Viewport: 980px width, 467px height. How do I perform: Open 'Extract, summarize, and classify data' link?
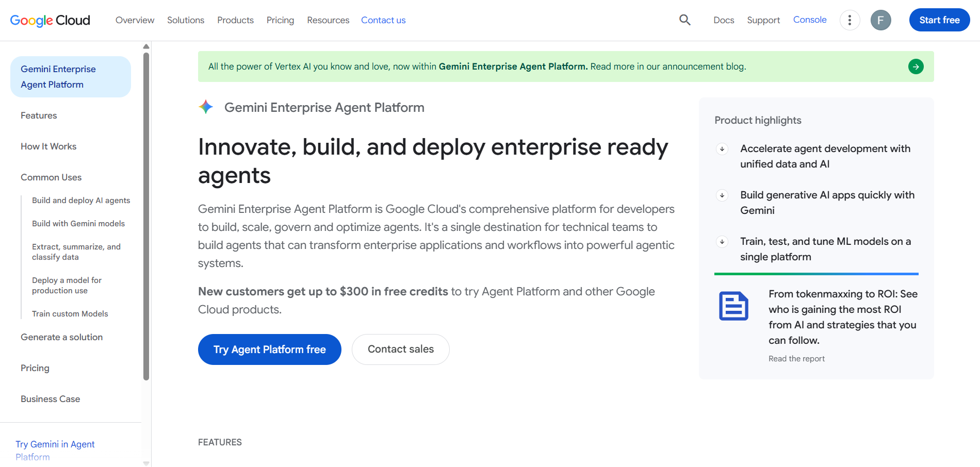76,252
